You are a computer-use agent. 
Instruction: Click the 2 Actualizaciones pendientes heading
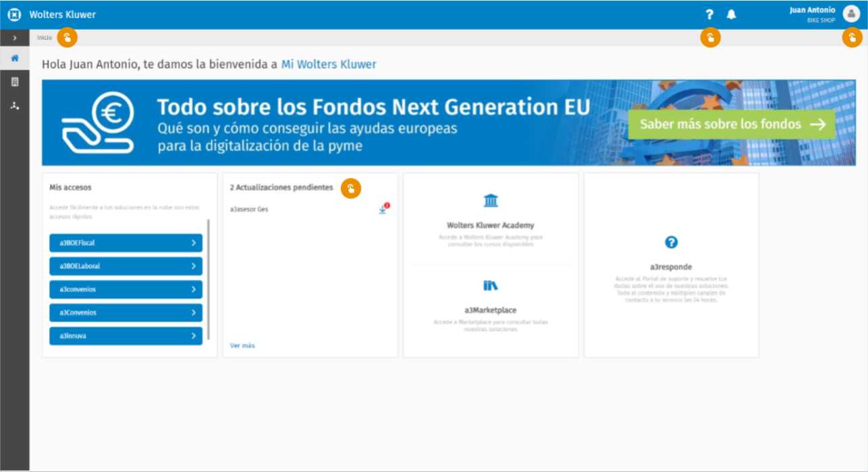281,187
